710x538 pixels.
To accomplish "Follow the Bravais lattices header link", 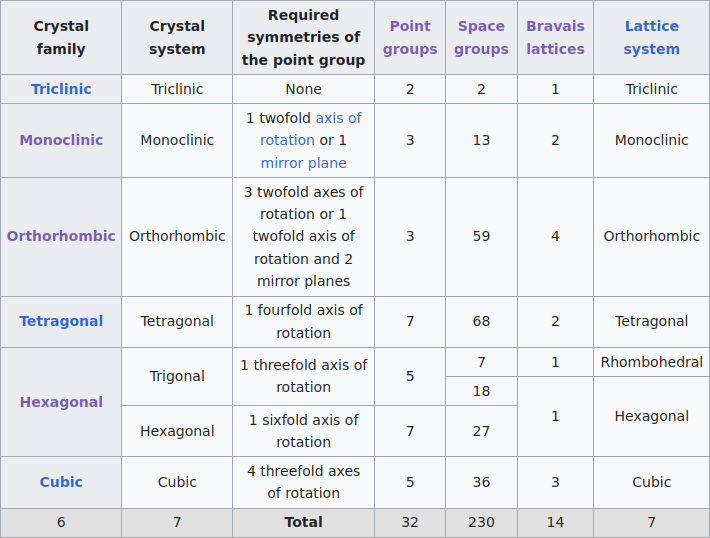I will pyautogui.click(x=555, y=37).
